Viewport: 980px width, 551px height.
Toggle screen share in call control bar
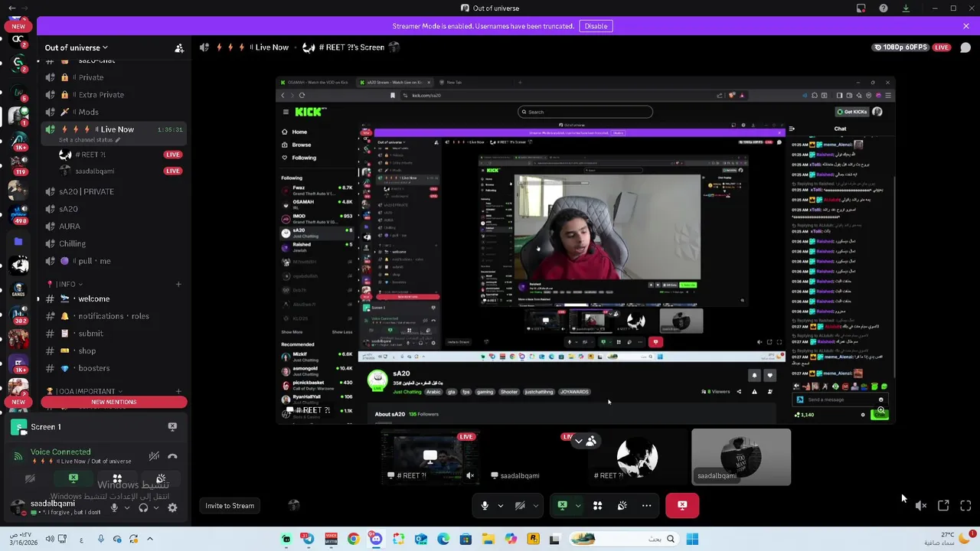tap(563, 505)
